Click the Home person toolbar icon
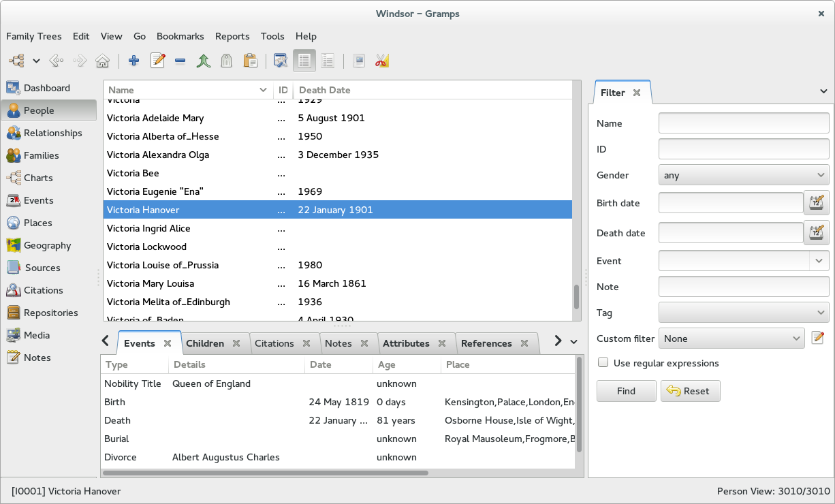 pos(102,61)
